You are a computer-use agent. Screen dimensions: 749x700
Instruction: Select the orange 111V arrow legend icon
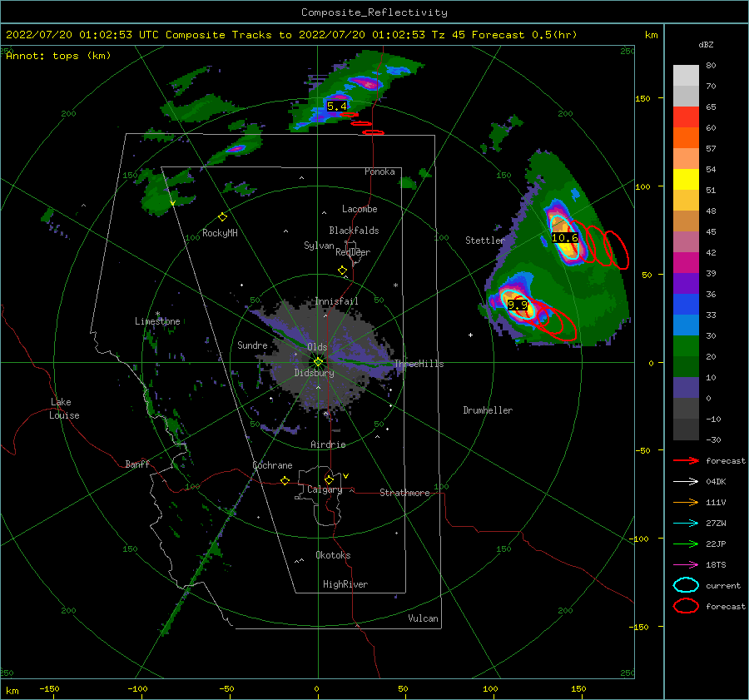(686, 502)
